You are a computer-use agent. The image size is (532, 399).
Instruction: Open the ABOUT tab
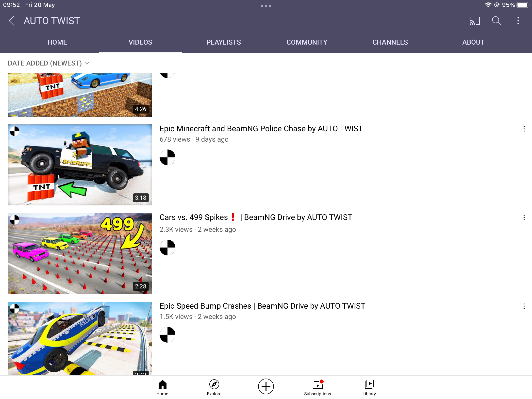tap(473, 42)
